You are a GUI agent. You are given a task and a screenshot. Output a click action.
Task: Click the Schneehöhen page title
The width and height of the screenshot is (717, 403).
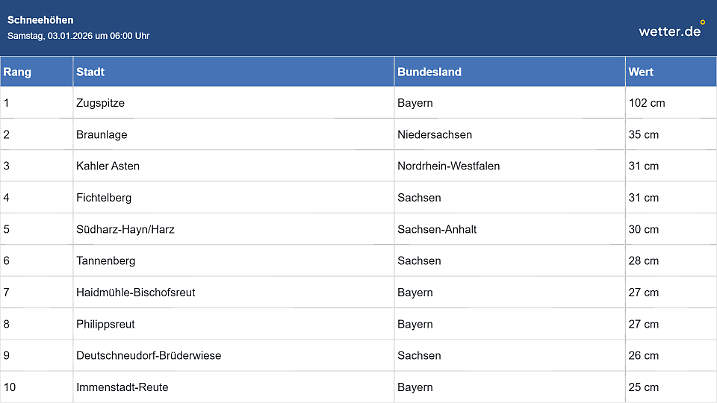click(x=40, y=20)
